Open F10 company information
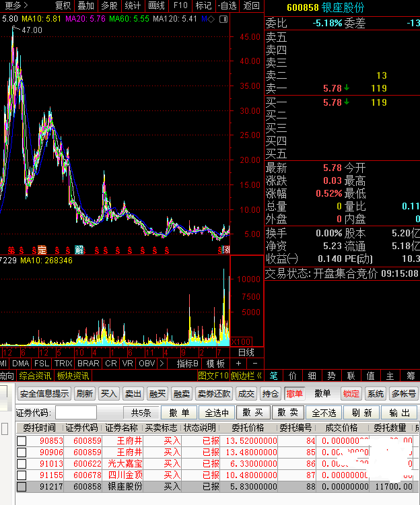420x505 pixels. 180,5
